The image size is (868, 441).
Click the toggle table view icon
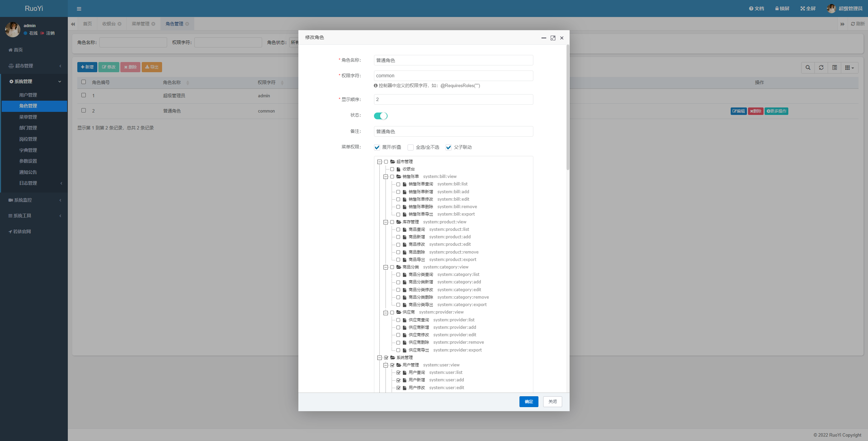pos(834,67)
